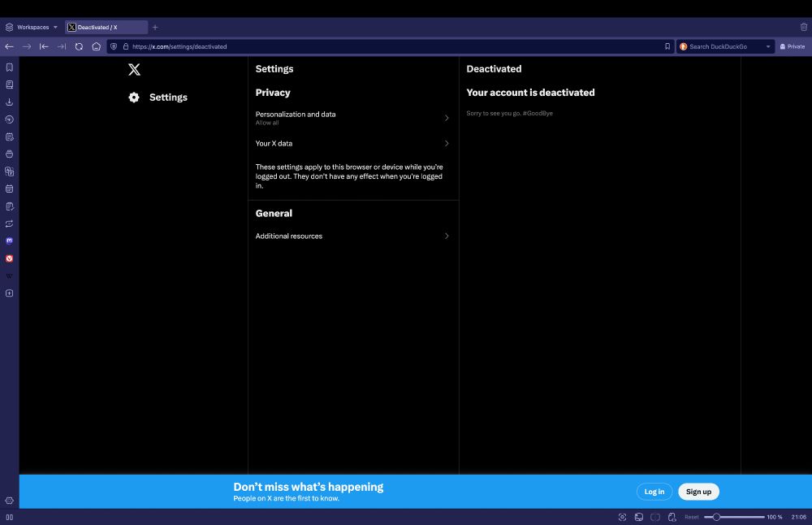
Task: Reload the current page
Action: [x=79, y=46]
